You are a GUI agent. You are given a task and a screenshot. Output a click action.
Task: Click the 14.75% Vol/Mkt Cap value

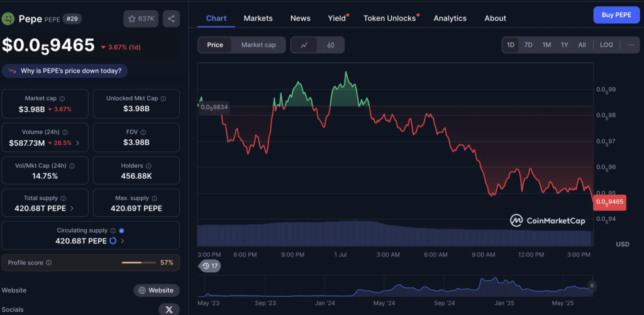45,176
